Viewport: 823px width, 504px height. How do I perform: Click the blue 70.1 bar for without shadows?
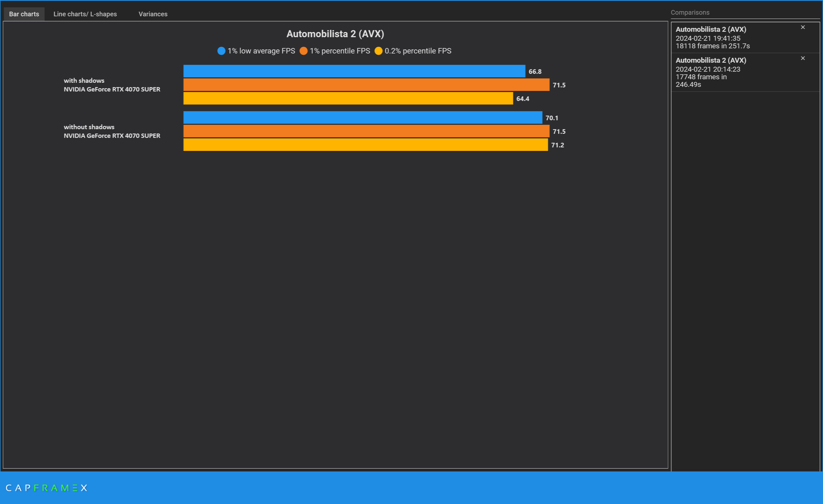(x=363, y=118)
